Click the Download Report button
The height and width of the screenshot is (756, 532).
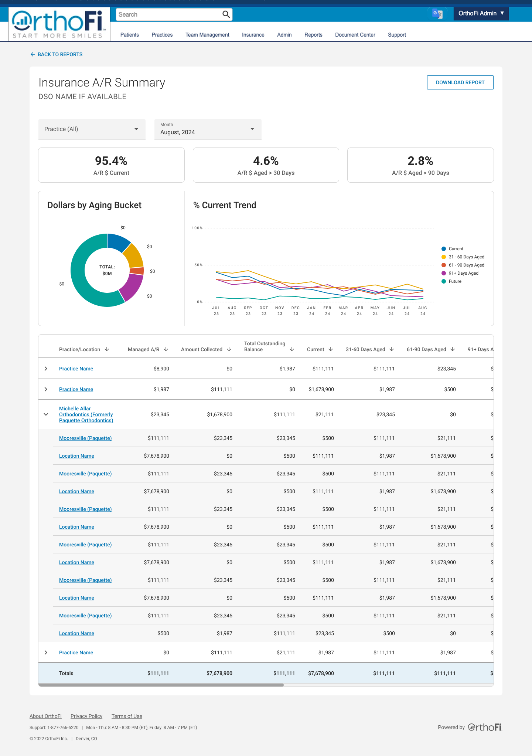460,82
